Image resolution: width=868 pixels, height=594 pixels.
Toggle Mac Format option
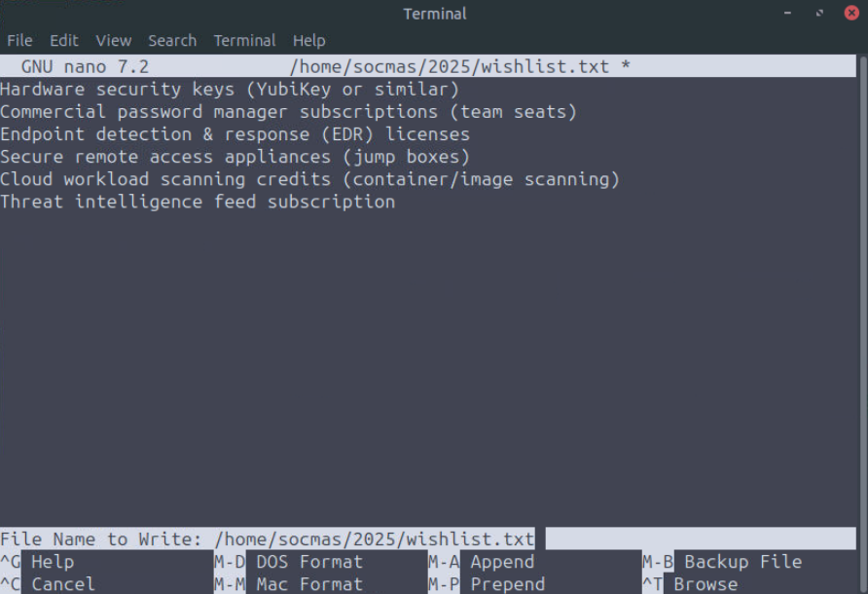point(308,584)
